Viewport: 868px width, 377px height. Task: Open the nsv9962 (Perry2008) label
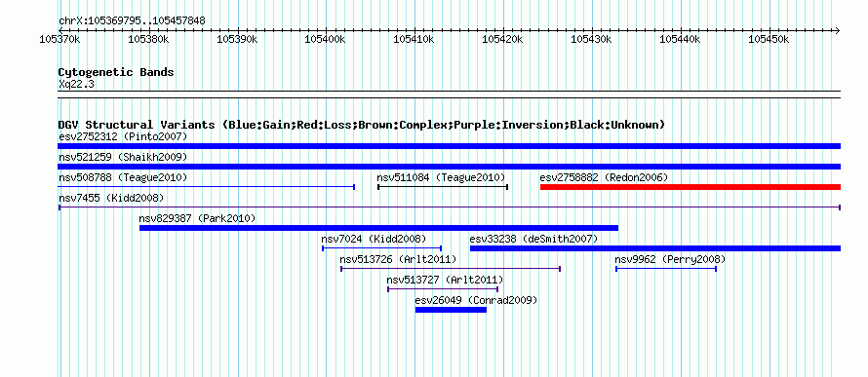pos(670,259)
